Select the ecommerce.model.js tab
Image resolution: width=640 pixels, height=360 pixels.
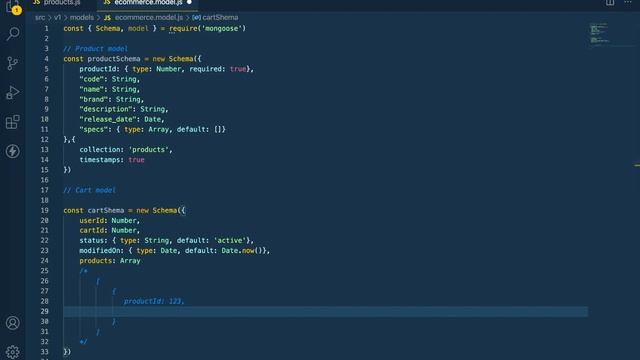click(148, 3)
